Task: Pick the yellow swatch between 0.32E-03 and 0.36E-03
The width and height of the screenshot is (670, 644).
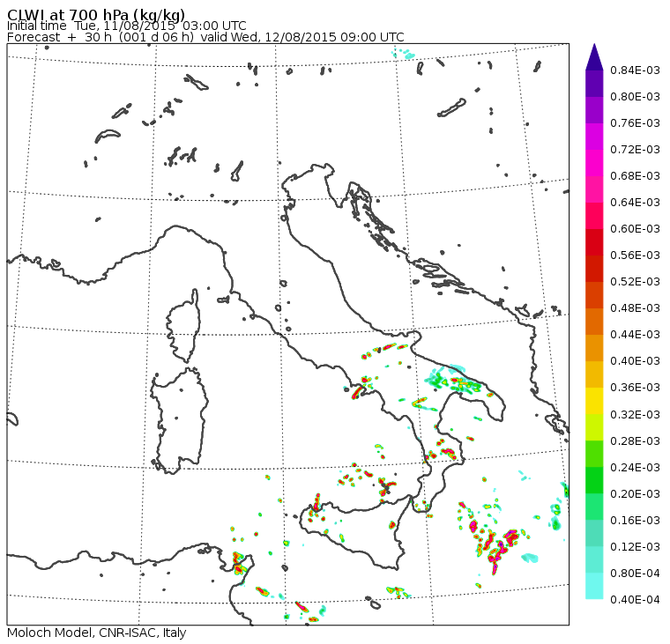Action: coord(594,401)
